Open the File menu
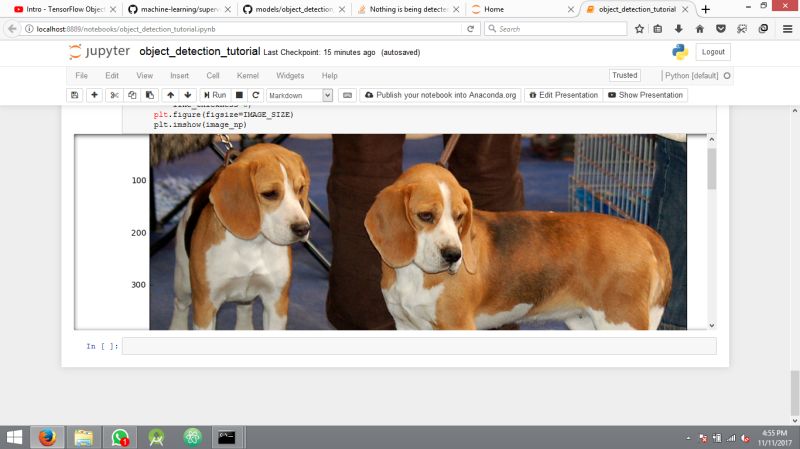Viewport: 800px width, 449px height. pos(82,76)
